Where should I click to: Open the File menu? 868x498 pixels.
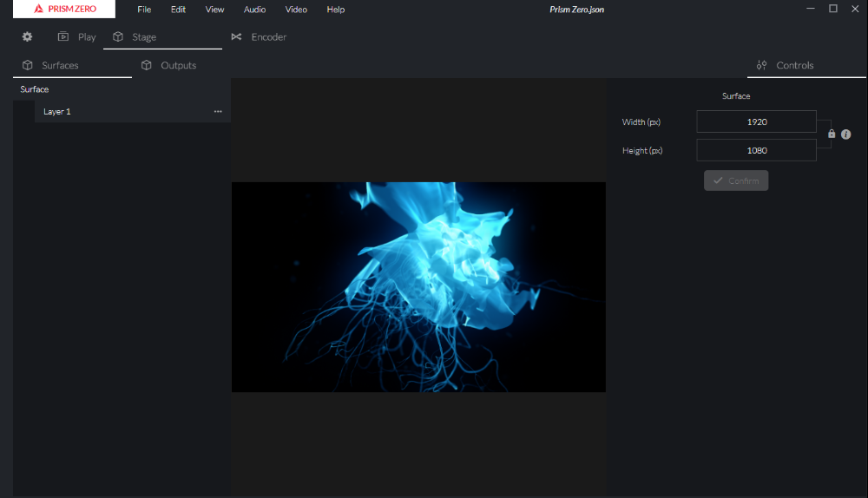click(144, 10)
